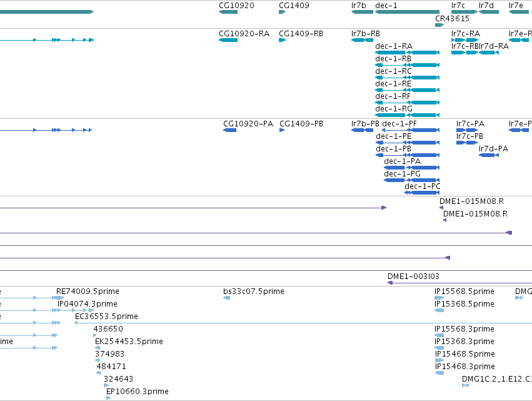The image size is (532, 401).
Task: Click the CG1409-RB transcript
Action: click(283, 40)
